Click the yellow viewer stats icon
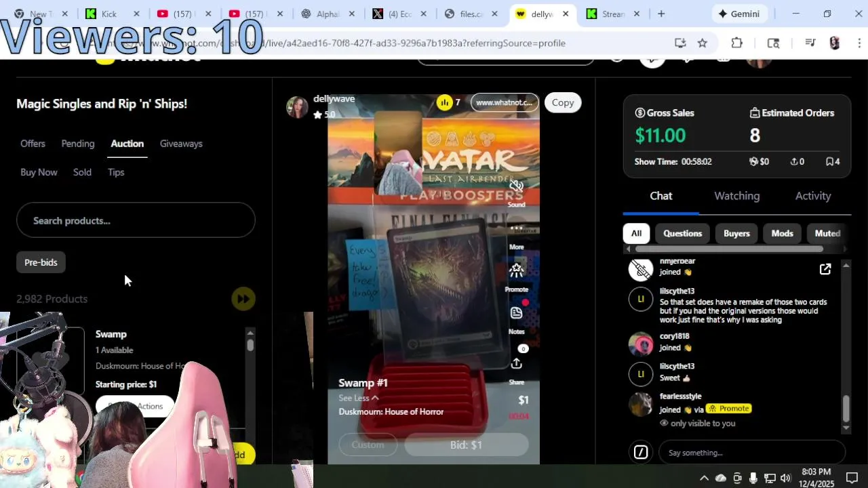 point(444,102)
